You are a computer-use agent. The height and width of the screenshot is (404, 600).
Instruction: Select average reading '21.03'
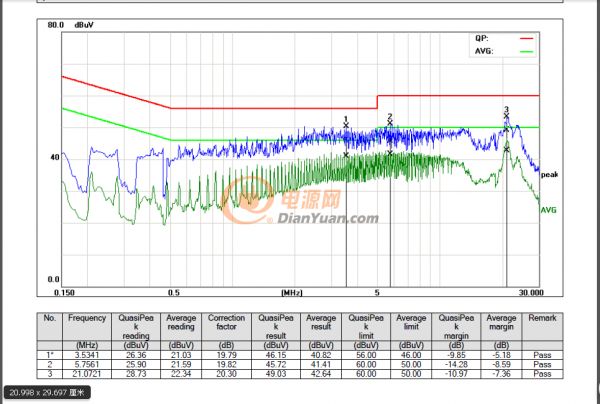pyautogui.click(x=181, y=355)
